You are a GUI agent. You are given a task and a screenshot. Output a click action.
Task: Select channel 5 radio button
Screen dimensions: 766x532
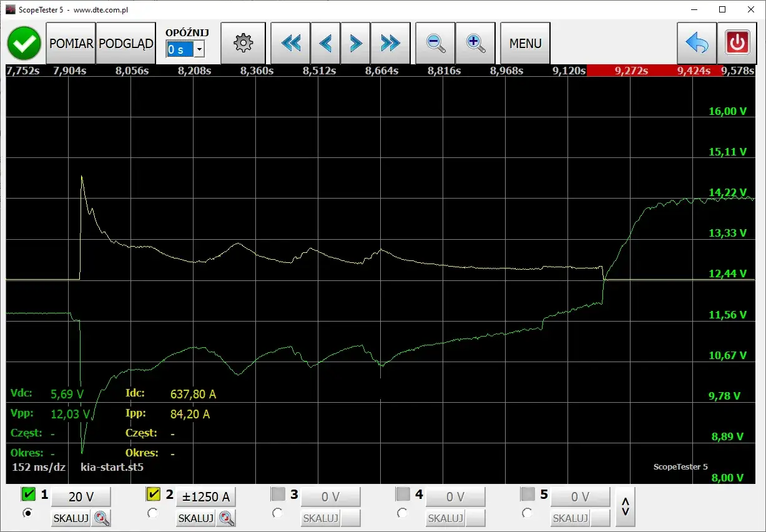pyautogui.click(x=527, y=513)
